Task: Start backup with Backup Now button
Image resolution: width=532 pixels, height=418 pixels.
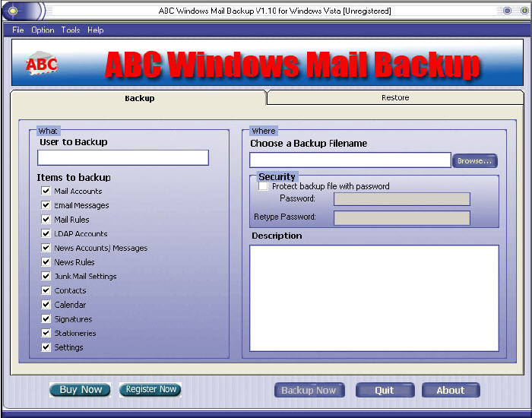Action: 309,390
